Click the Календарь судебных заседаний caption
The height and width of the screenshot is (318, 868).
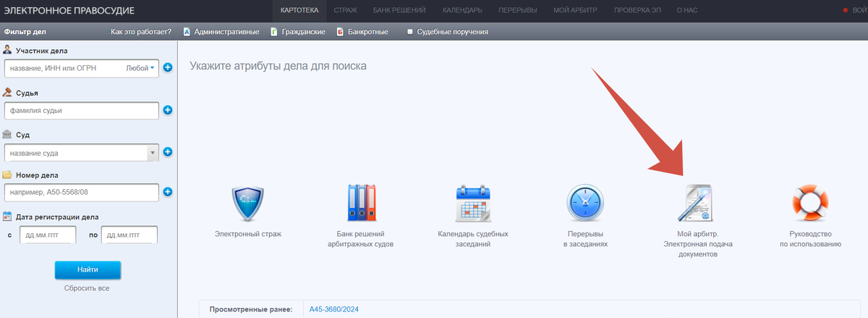coord(473,239)
